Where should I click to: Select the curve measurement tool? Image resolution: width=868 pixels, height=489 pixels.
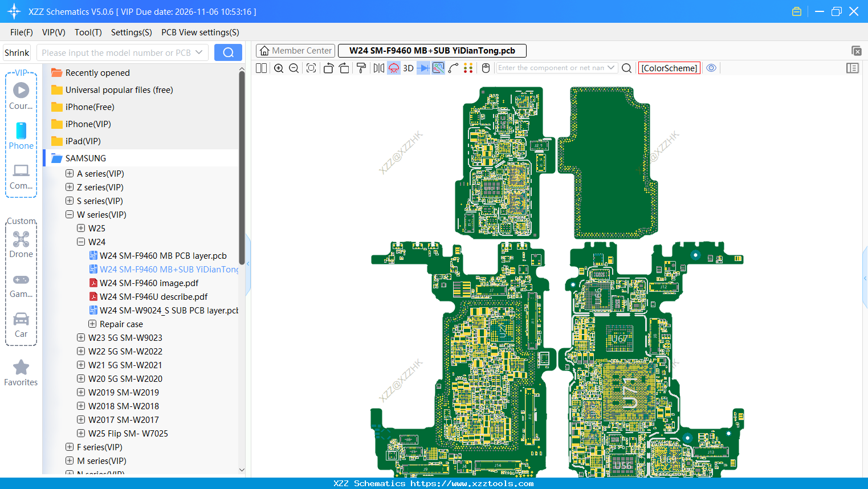pyautogui.click(x=453, y=68)
